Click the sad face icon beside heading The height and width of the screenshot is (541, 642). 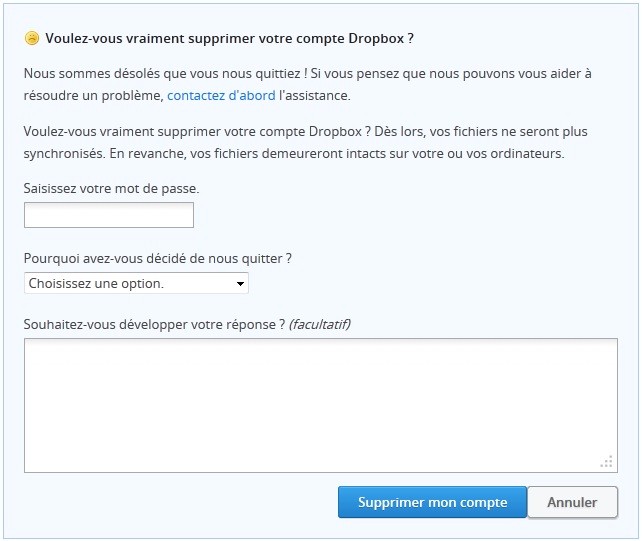click(x=31, y=39)
